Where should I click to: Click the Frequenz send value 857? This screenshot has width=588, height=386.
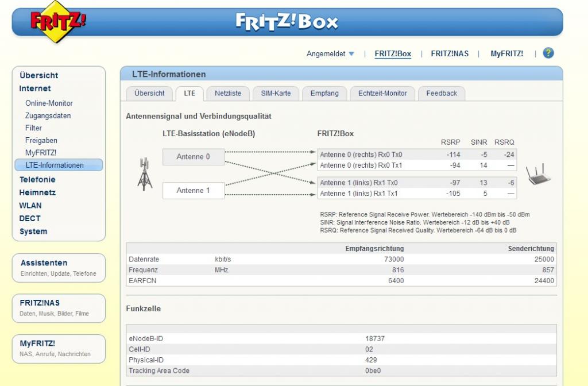(548, 270)
